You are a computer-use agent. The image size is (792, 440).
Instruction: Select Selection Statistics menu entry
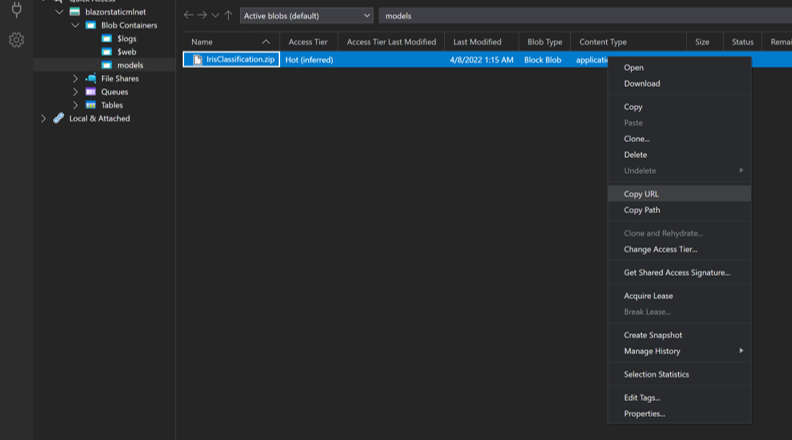pos(679,375)
